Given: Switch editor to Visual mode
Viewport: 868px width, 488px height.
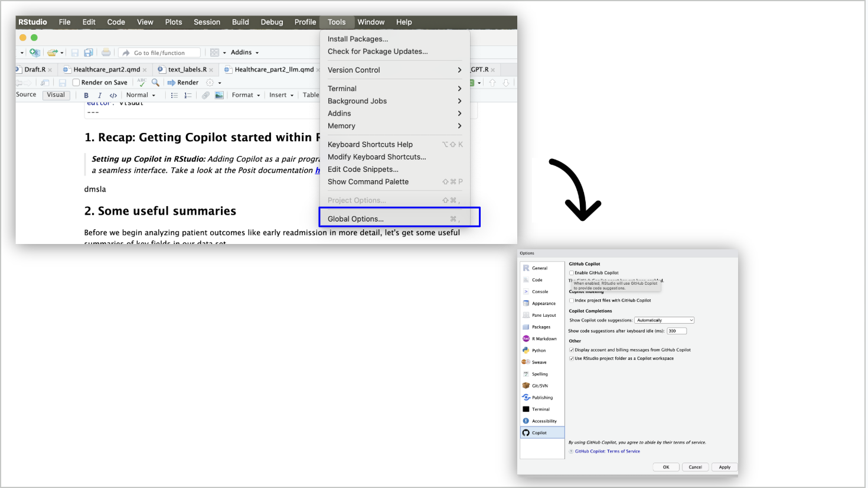Looking at the screenshot, I should 56,95.
